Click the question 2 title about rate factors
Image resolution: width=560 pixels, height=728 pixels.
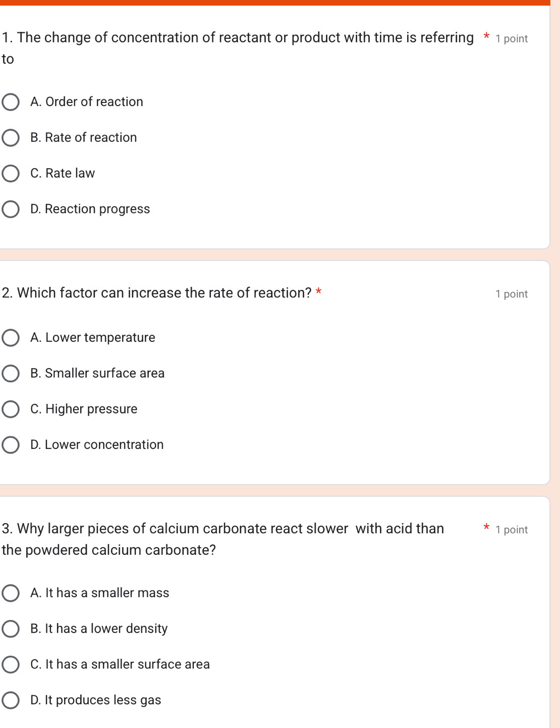coord(156,293)
